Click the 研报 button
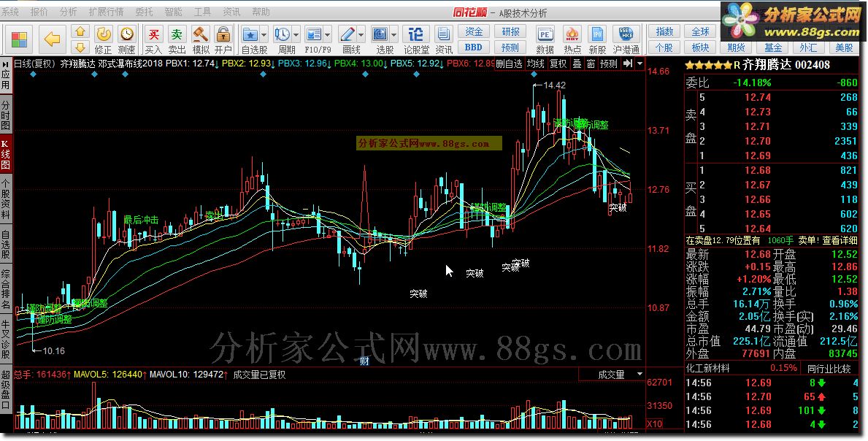 [510, 31]
